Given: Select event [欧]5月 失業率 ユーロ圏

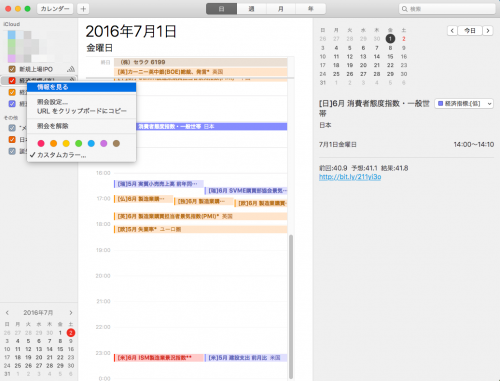Looking at the screenshot, I should click(201, 229).
